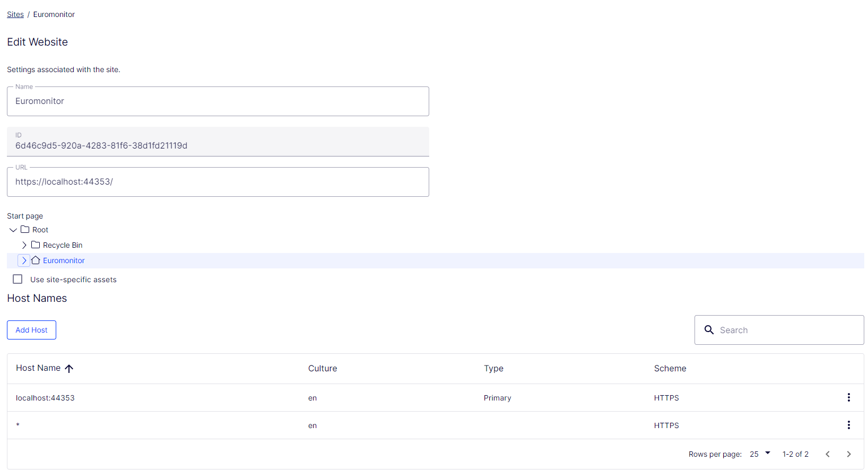Click the Recycle Bin folder icon
Viewport: 868px width, 470px height.
pos(36,245)
